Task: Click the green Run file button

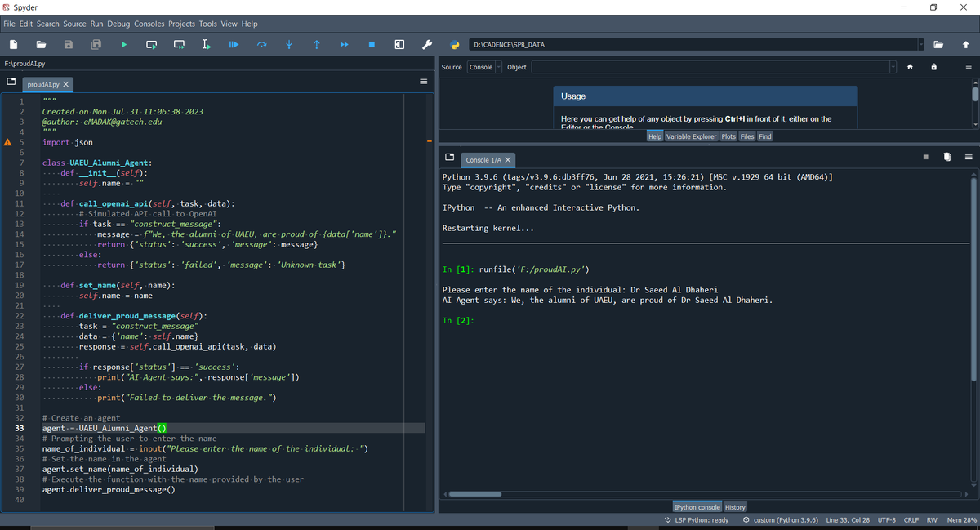Action: click(x=124, y=45)
